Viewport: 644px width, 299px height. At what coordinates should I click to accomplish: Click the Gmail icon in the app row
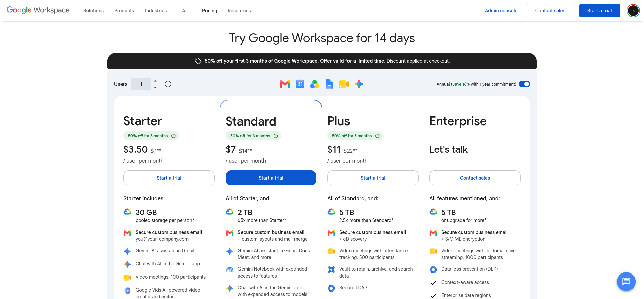(285, 84)
